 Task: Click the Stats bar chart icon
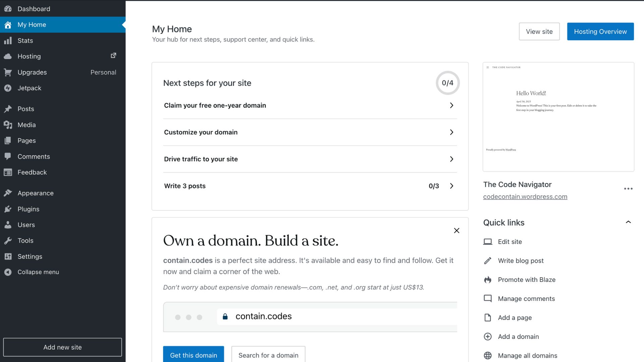point(8,41)
